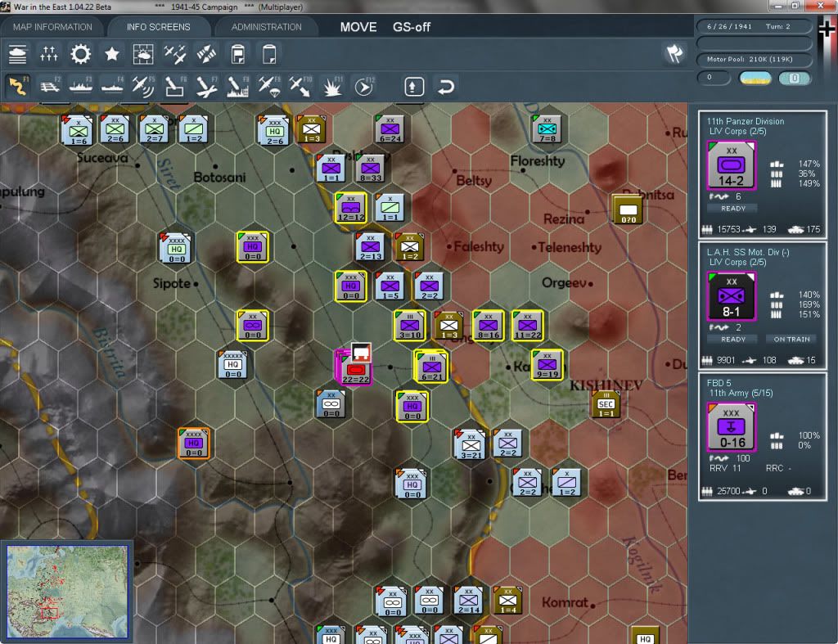
Task: Select the 9=19 counter near Kishinev
Action: (547, 364)
